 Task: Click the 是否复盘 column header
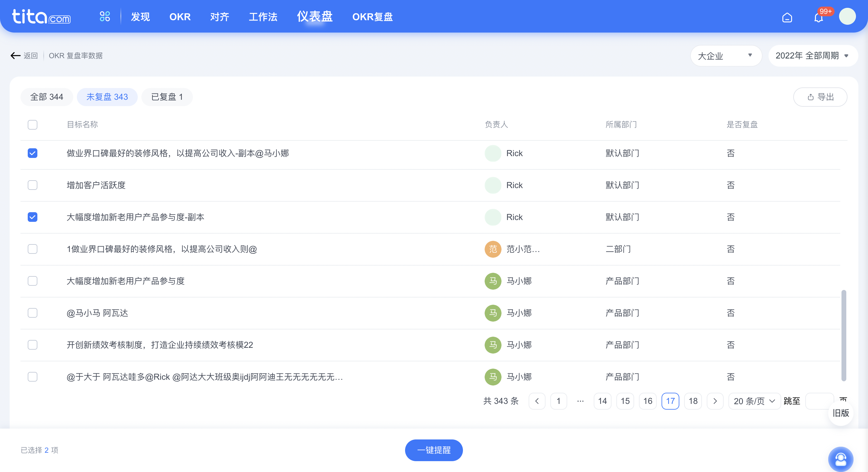[742, 125]
